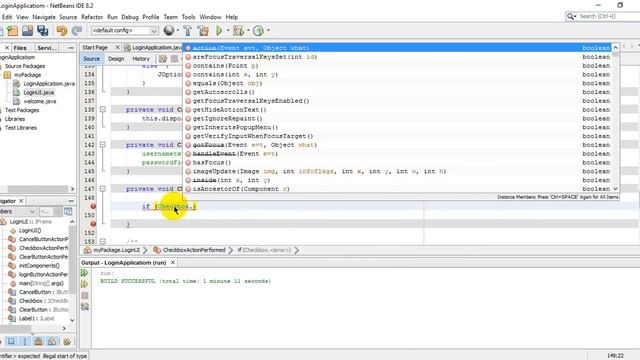This screenshot has height=360, width=640.
Task: Toggle the rightmost Navigator filter button
Action: pyautogui.click(x=67, y=341)
